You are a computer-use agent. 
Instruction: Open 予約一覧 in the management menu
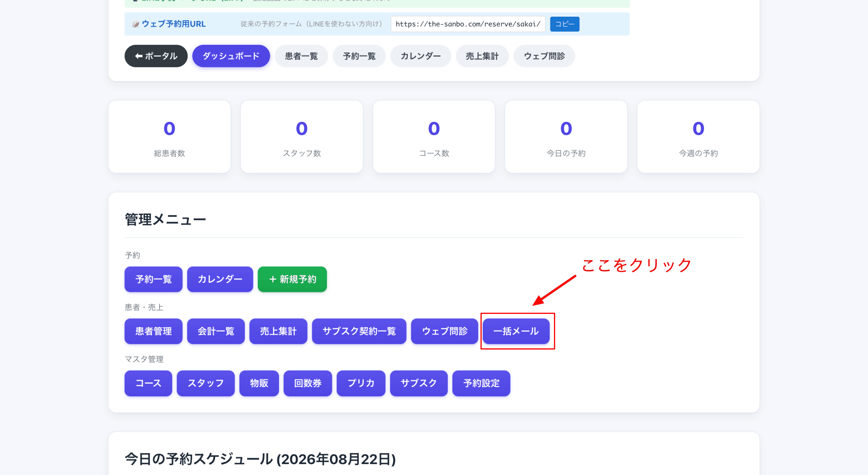[x=153, y=279]
